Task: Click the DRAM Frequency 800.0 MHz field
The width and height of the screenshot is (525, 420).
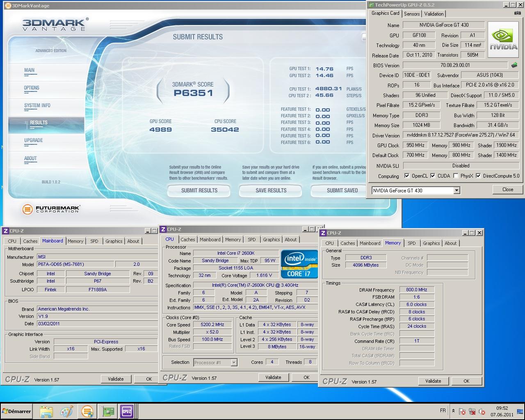Action: click(417, 290)
